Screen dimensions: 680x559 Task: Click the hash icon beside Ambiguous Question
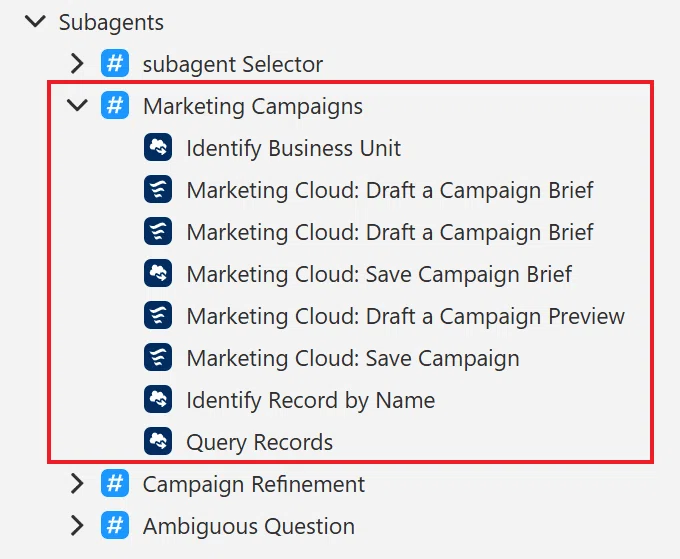[115, 525]
